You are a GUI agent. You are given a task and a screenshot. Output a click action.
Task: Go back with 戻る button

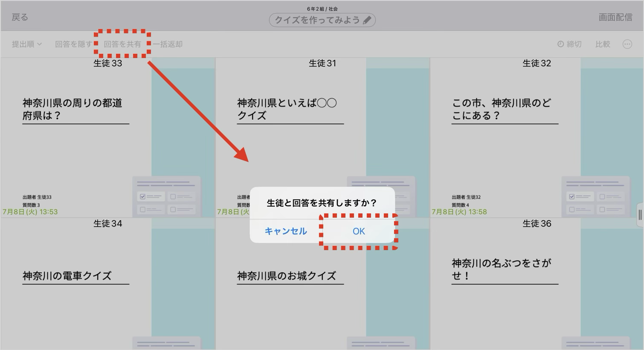point(20,17)
